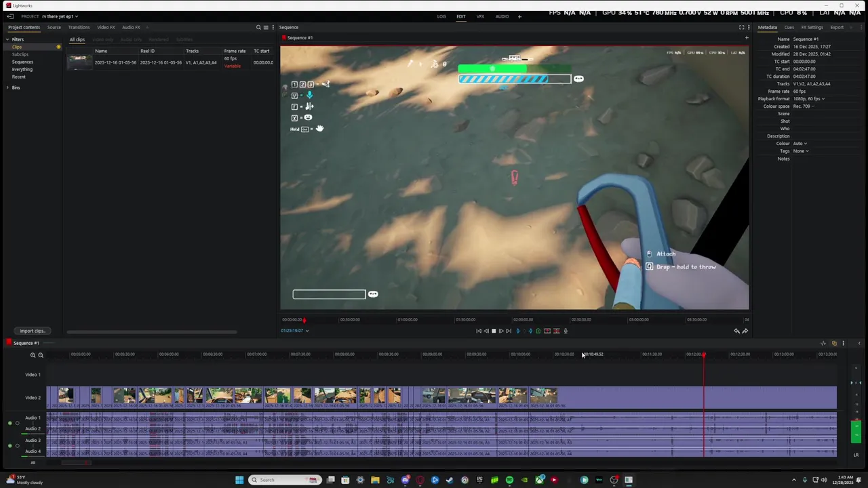Click the Import clips button
Image resolution: width=868 pixels, height=488 pixels.
pyautogui.click(x=32, y=331)
